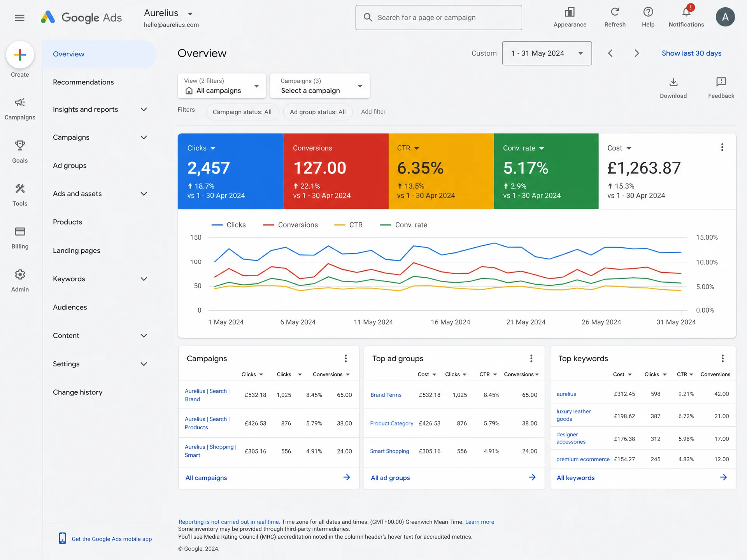
Task: Open the Brand Terms ad group
Action: [386, 395]
